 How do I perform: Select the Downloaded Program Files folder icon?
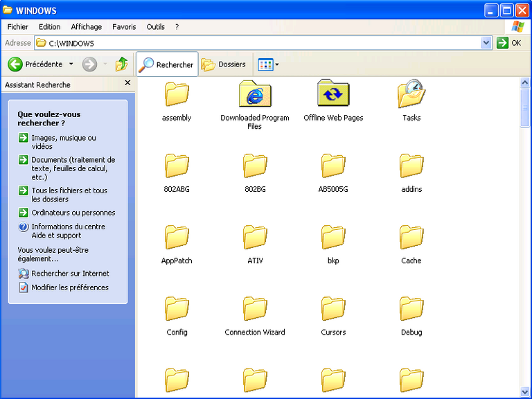pos(255,94)
